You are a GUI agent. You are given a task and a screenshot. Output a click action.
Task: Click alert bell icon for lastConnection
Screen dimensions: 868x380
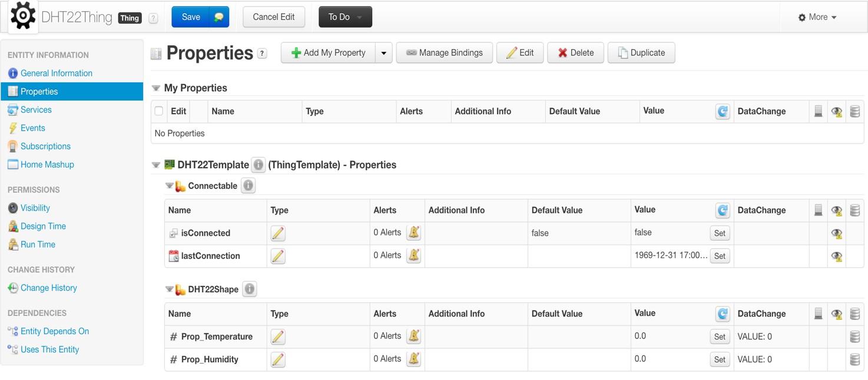pos(414,256)
